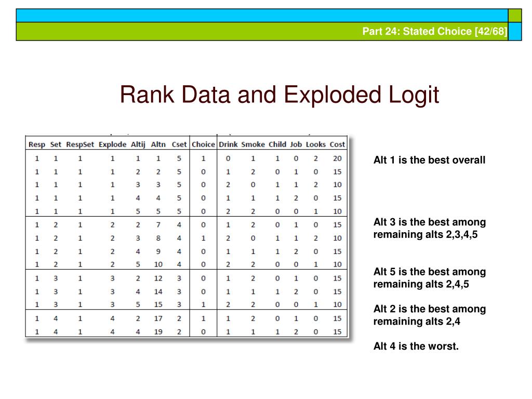
Task: Click the "Drink" column header
Action: tap(228, 144)
